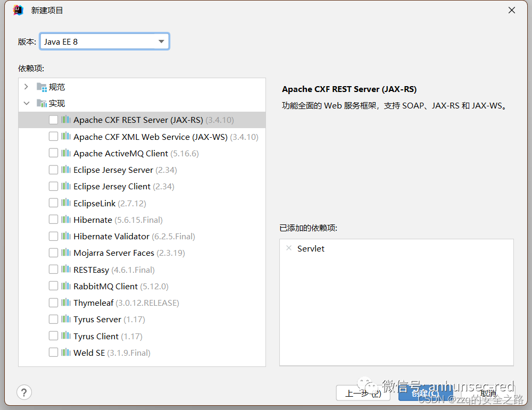The width and height of the screenshot is (532, 410).
Task: Check RabbitMQ Client dependency
Action: 53,286
